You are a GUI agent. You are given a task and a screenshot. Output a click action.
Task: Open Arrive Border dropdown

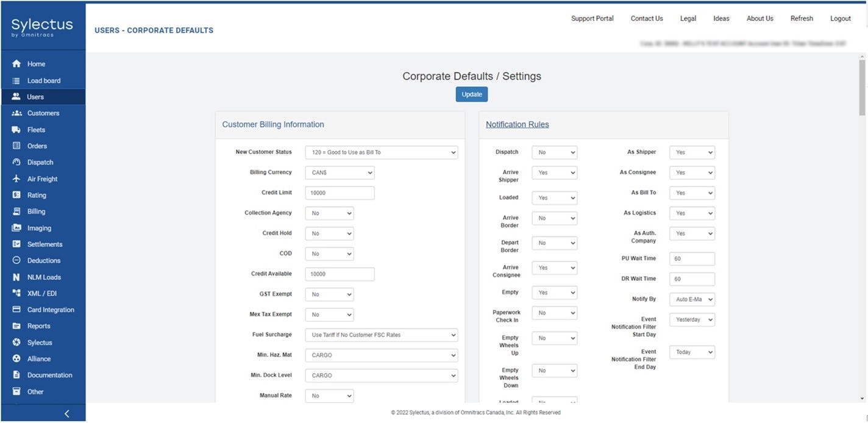click(555, 218)
